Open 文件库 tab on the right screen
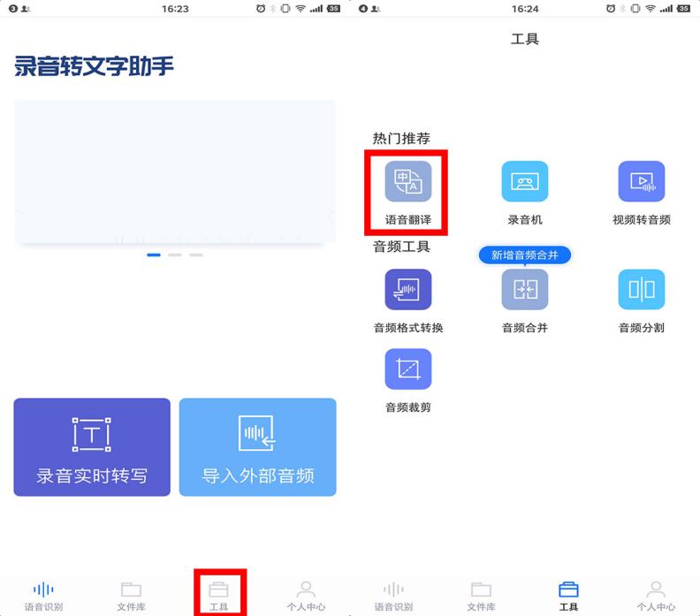This screenshot has width=700, height=616. click(481, 595)
